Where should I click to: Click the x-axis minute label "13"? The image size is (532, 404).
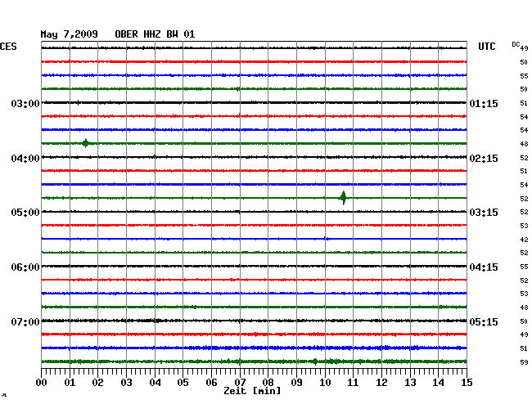[410, 382]
